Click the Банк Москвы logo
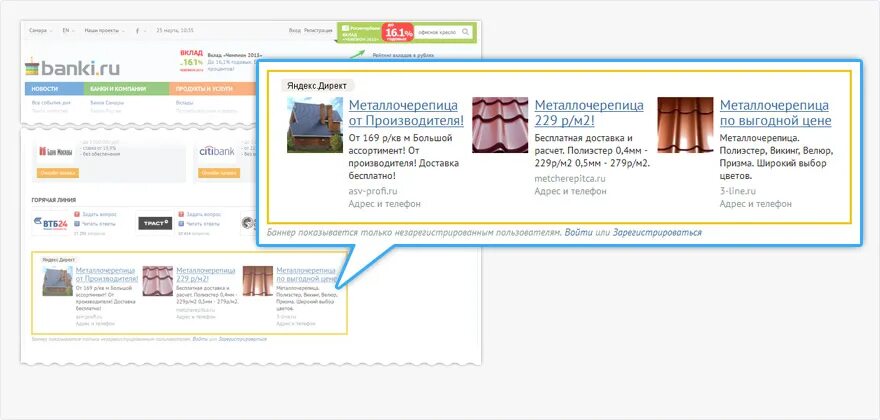This screenshot has width=880, height=420. (x=56, y=152)
